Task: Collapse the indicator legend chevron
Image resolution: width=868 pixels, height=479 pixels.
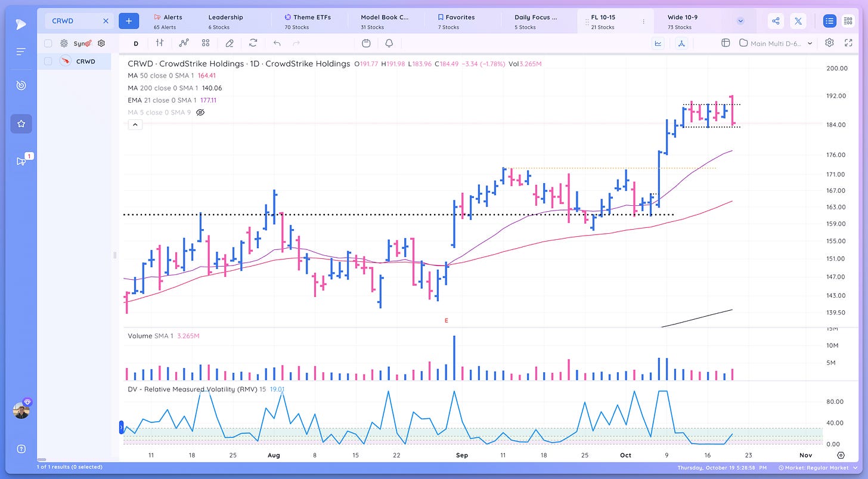Action: [x=135, y=125]
